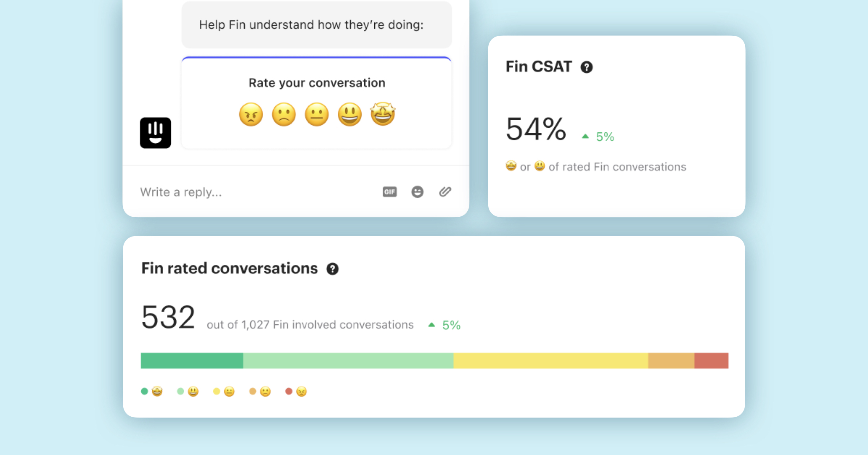Image resolution: width=868 pixels, height=455 pixels.
Task: Select orange sad segment in rating bar
Action: click(671, 361)
